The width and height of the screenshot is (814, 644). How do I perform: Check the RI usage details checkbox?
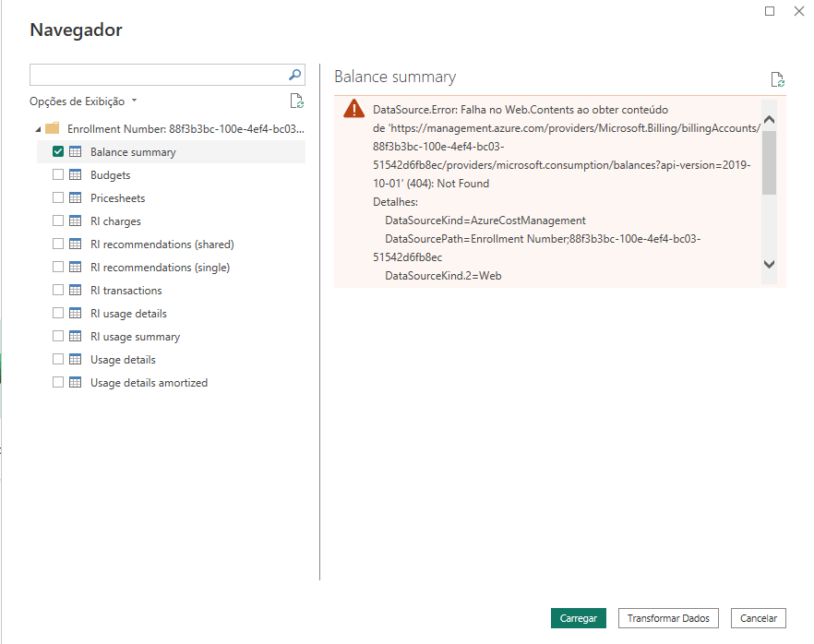coord(58,313)
